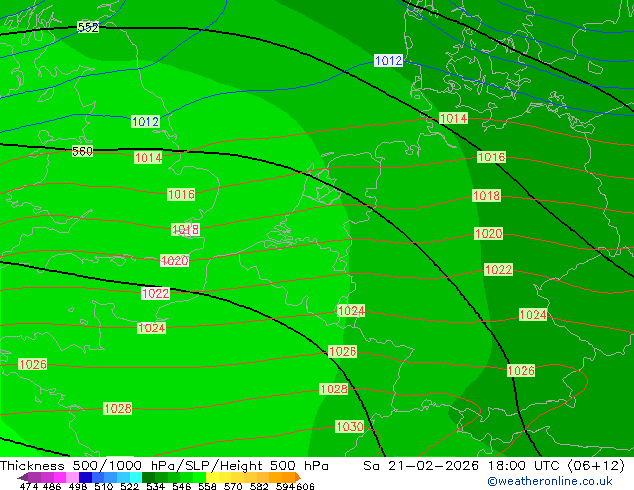This screenshot has height=490, width=634.
Task: Select the map title 'Thickness 500/1000 hPa/SLP/Height 500 hPa'
Action: point(164,466)
